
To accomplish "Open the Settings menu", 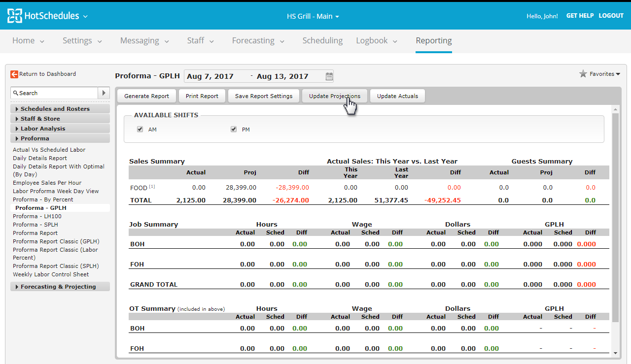I will (x=82, y=41).
